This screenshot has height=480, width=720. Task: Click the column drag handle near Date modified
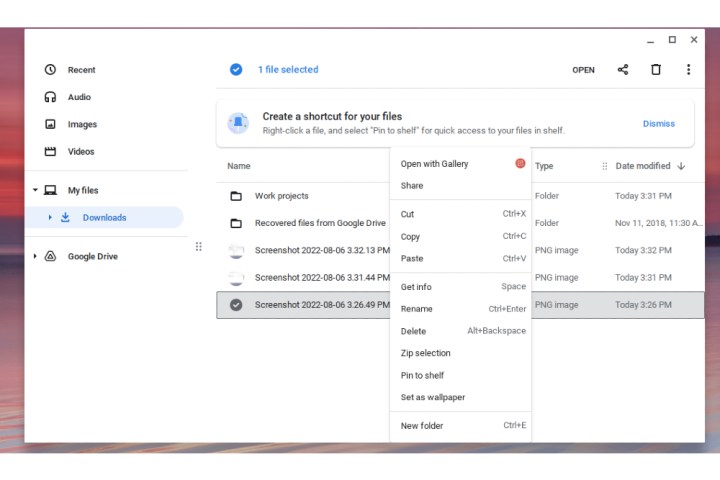tap(604, 166)
